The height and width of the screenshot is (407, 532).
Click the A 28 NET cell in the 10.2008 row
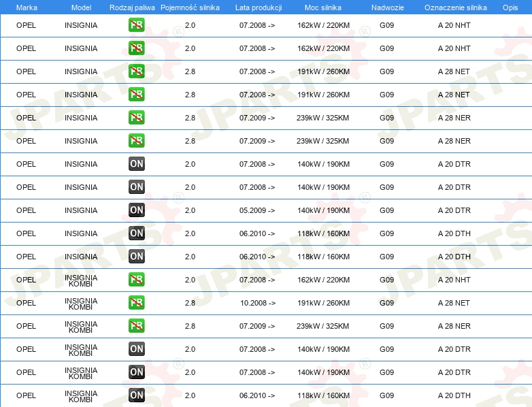tap(454, 303)
